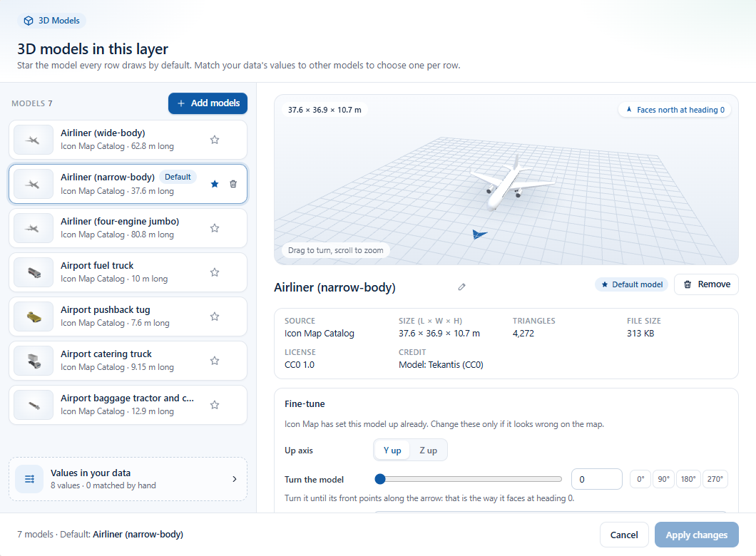The height and width of the screenshot is (556, 756).
Task: Click the Values in your data list icon
Action: [x=29, y=479]
